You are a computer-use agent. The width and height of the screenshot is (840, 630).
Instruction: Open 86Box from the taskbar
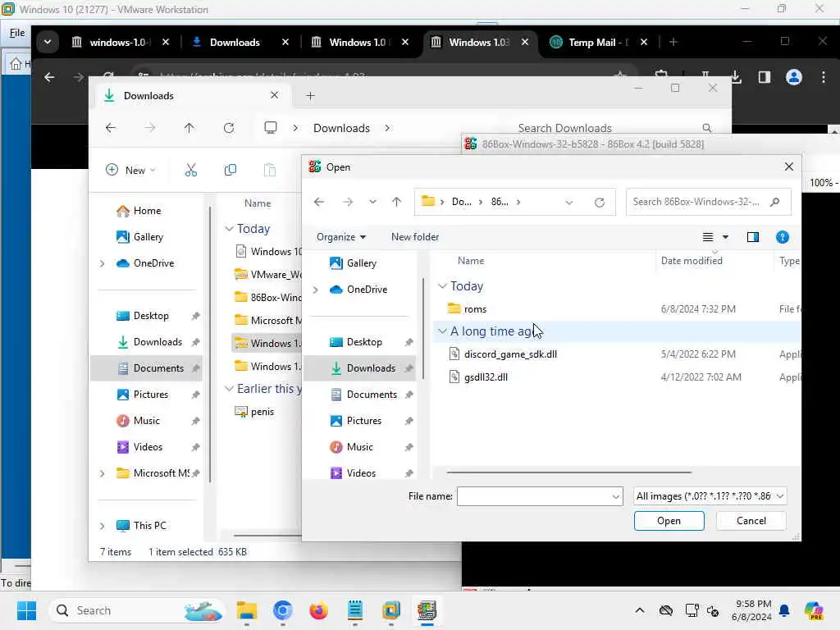427,610
